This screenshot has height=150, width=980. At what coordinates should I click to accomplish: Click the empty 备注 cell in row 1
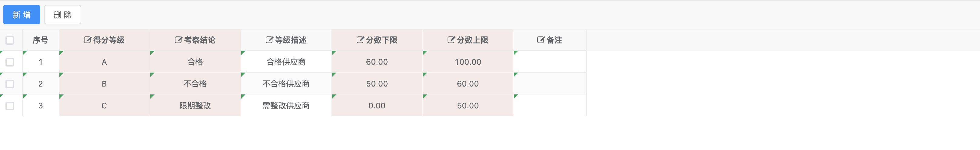click(550, 62)
